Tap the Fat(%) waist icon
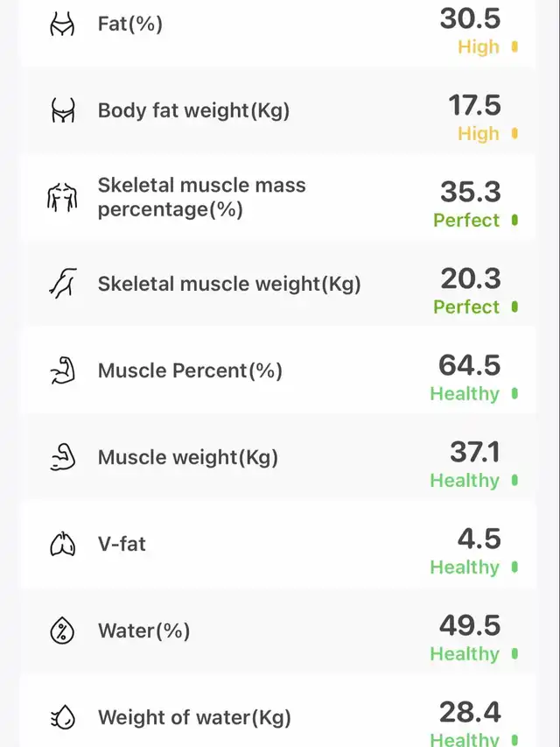560x747 pixels. [x=62, y=24]
